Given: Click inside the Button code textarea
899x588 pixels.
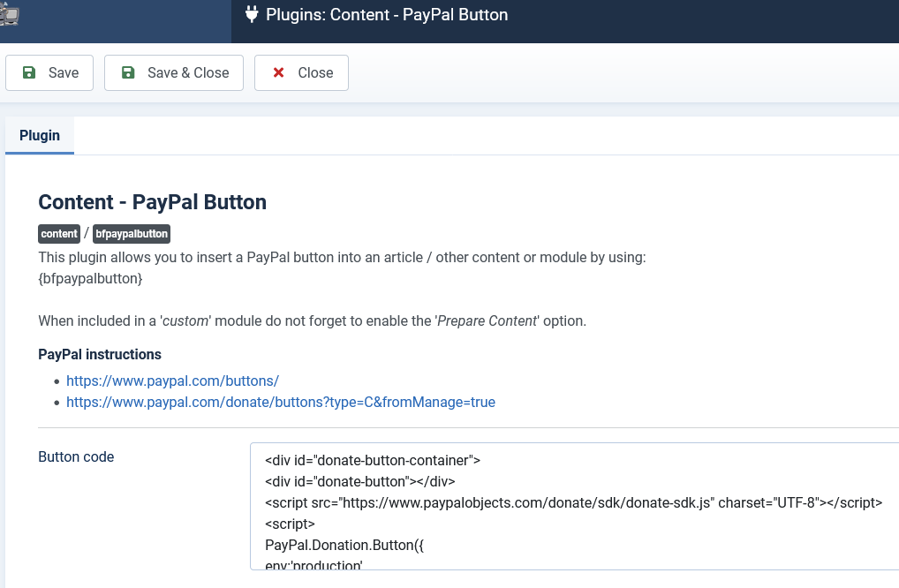Looking at the screenshot, I should [x=575, y=507].
